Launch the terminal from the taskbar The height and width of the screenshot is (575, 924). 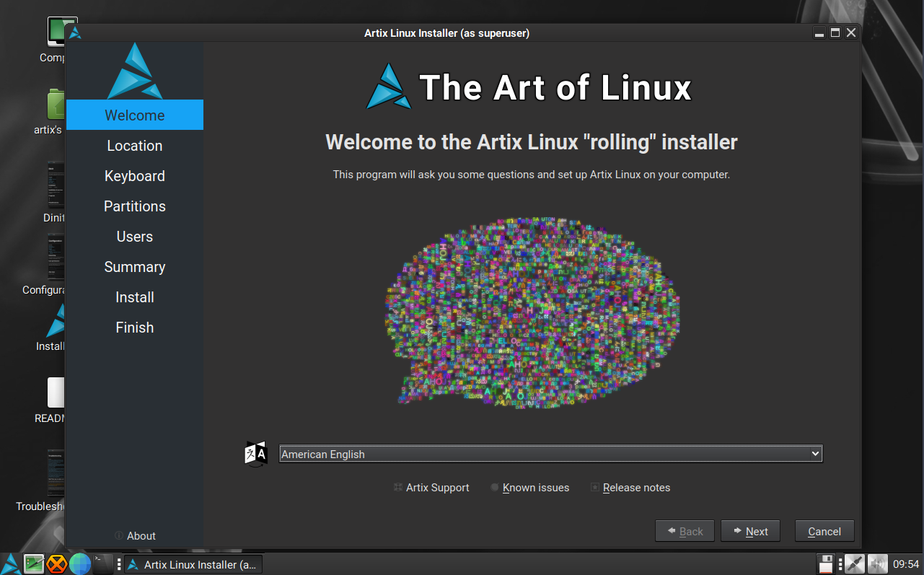pyautogui.click(x=103, y=563)
